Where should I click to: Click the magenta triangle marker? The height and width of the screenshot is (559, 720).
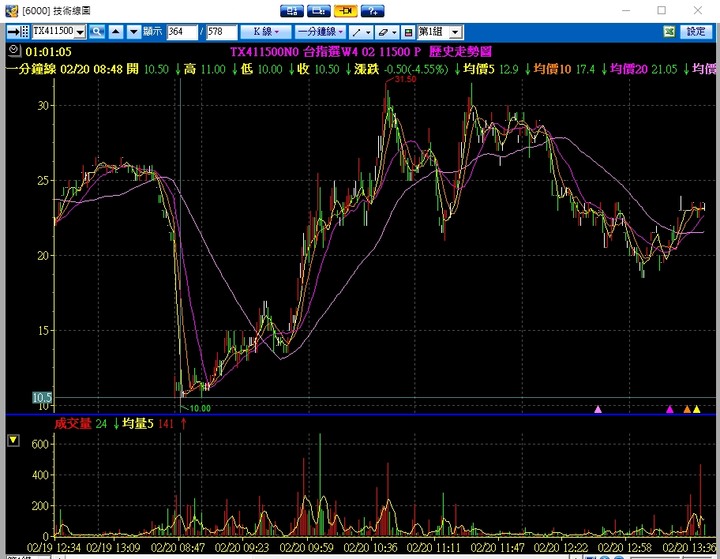pos(669,409)
